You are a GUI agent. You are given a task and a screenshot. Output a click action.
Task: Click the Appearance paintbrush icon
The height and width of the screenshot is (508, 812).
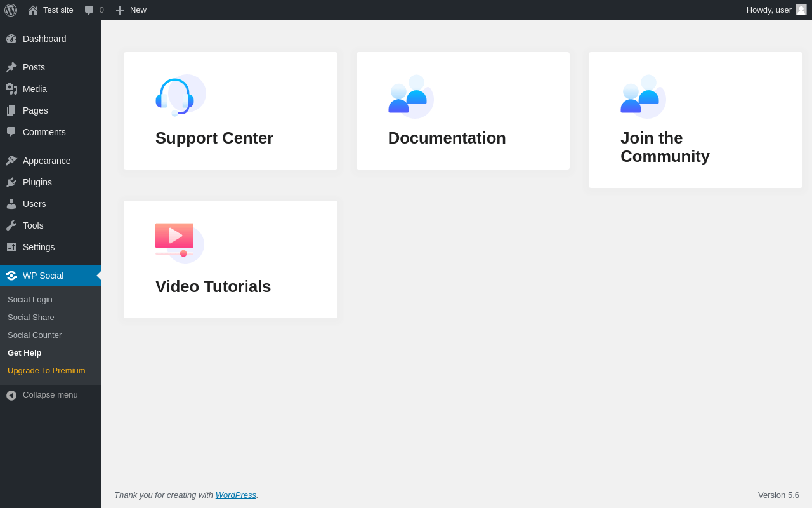click(11, 161)
